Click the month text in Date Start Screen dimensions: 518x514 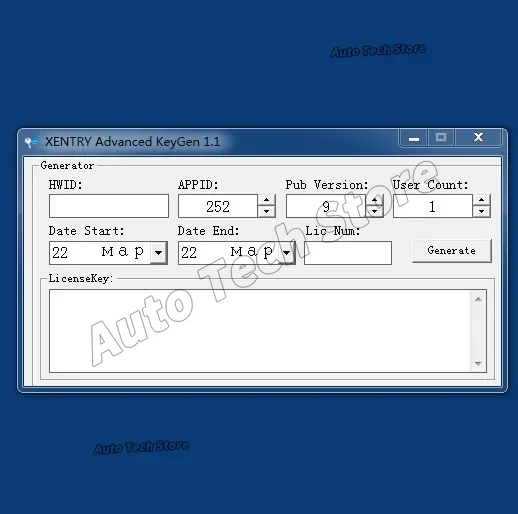pyautogui.click(x=123, y=252)
